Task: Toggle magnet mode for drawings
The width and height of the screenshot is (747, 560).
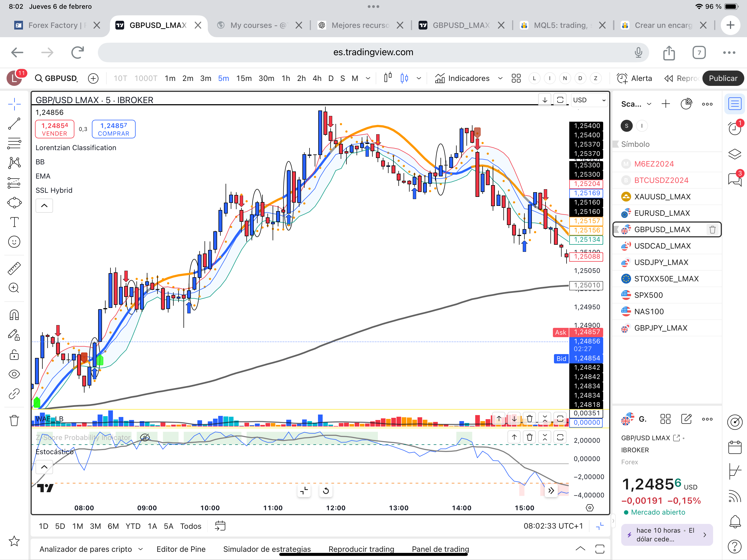Action: [x=14, y=315]
